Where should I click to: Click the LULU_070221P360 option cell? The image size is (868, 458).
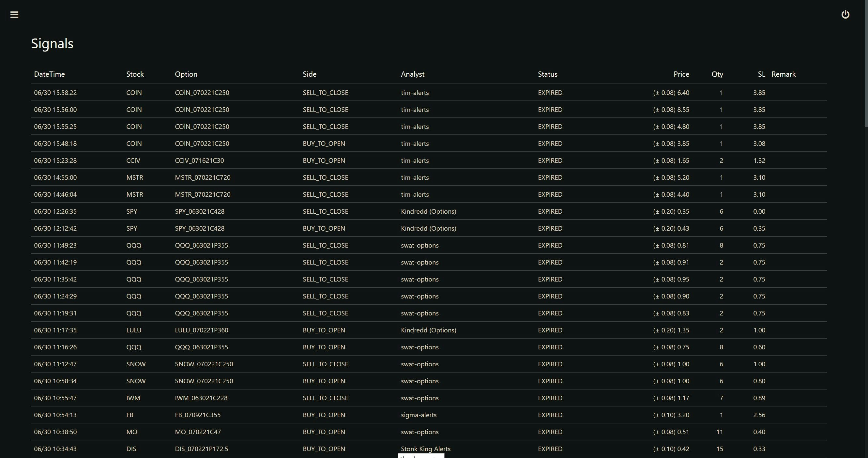(x=201, y=330)
